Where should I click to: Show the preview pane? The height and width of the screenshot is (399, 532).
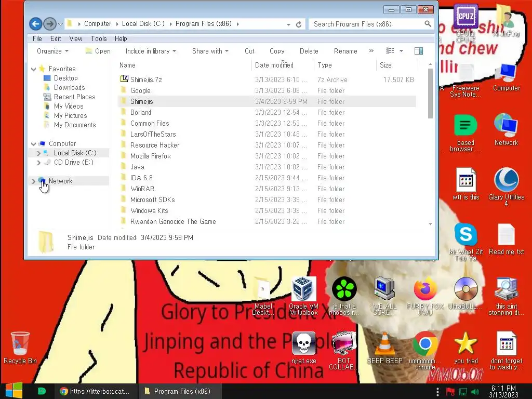coord(419,51)
